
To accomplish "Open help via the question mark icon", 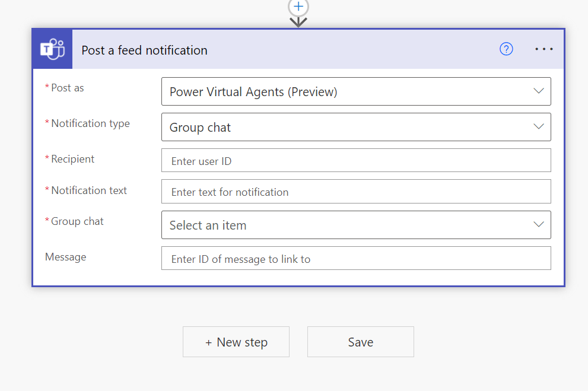I will tap(506, 49).
